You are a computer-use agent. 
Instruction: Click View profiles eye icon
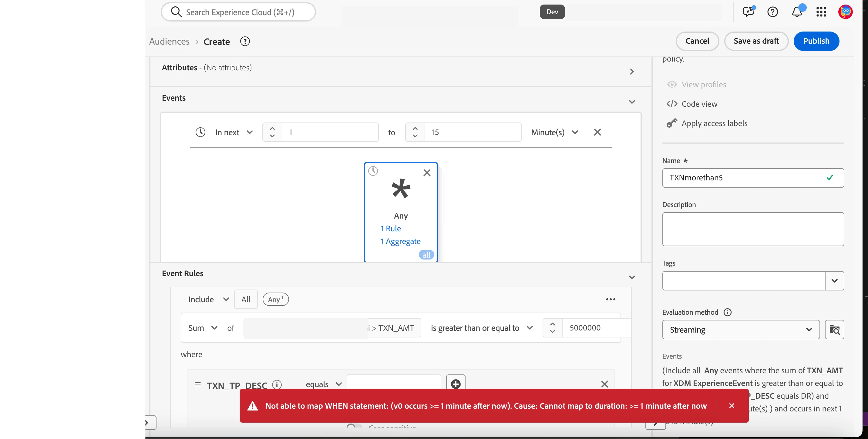point(672,85)
